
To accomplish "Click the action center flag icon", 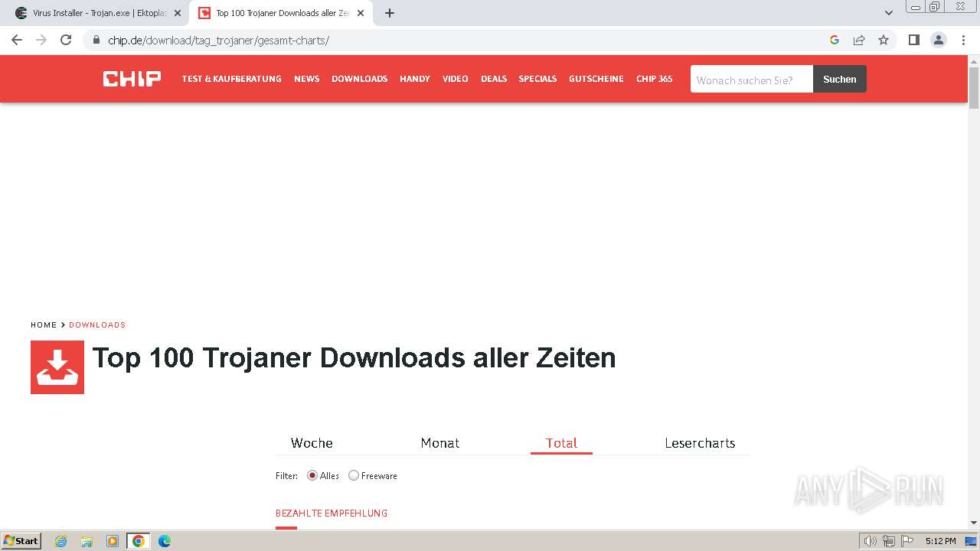I will click(907, 541).
